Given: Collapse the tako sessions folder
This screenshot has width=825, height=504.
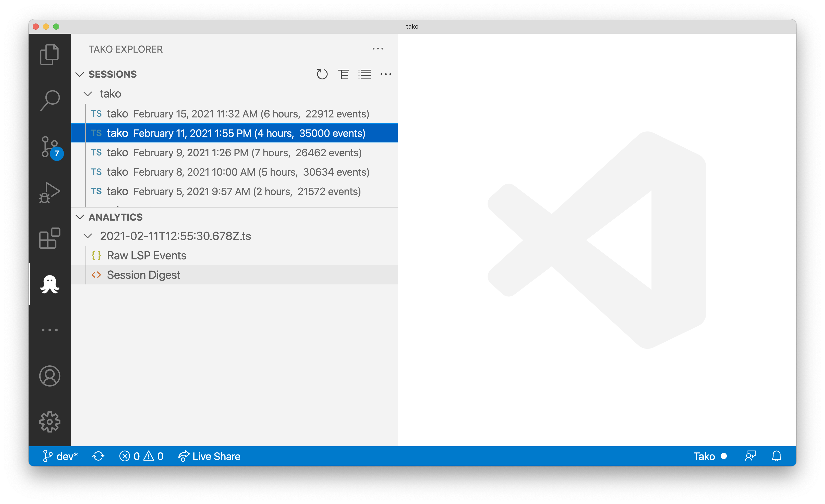Looking at the screenshot, I should coord(88,94).
